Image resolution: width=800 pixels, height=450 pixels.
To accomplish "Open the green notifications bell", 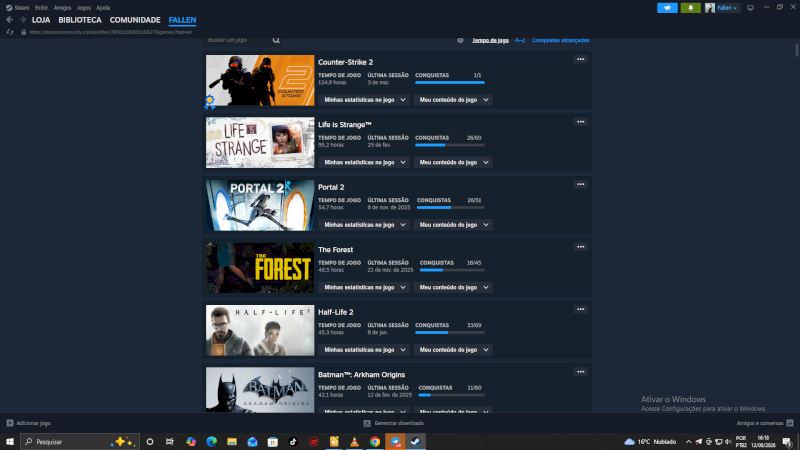I will click(x=690, y=8).
